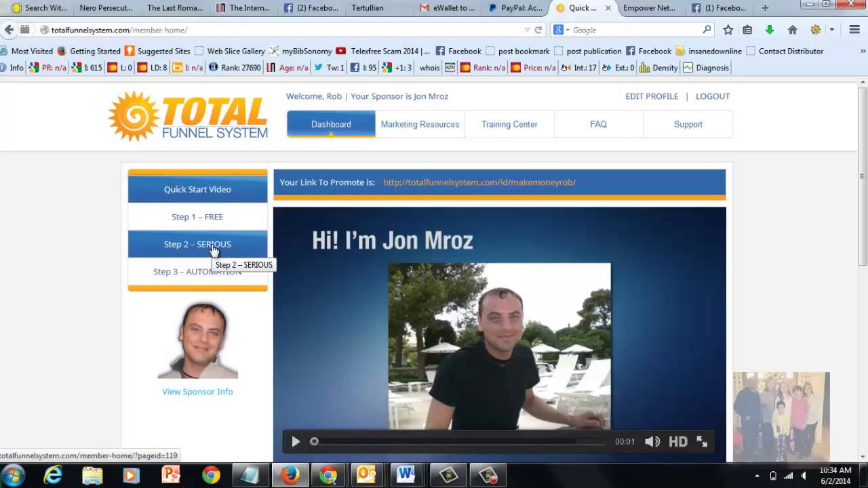
Task: Play the Jon Mroz video
Action: pos(296,442)
